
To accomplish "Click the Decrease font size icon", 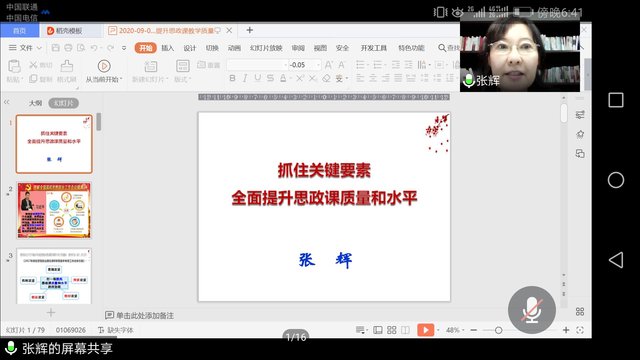I will (x=342, y=64).
